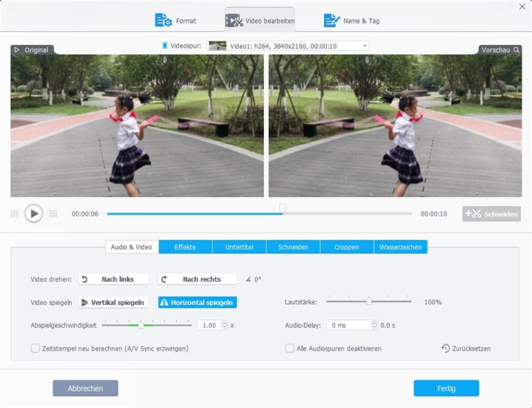The height and width of the screenshot is (408, 532).
Task: Open the Name & Tag tab
Action: (352, 20)
